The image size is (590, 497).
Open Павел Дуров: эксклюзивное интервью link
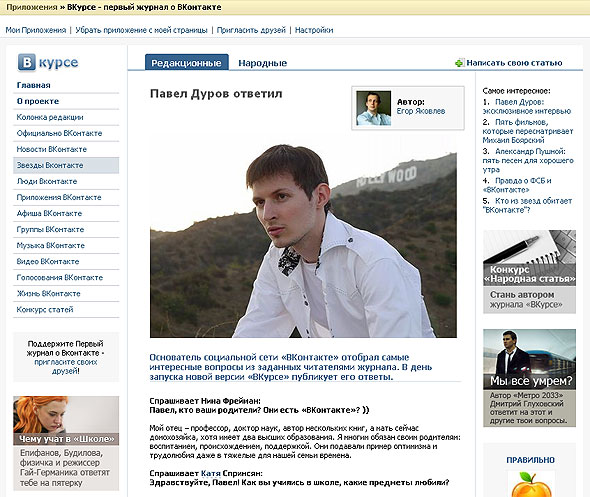tap(527, 106)
